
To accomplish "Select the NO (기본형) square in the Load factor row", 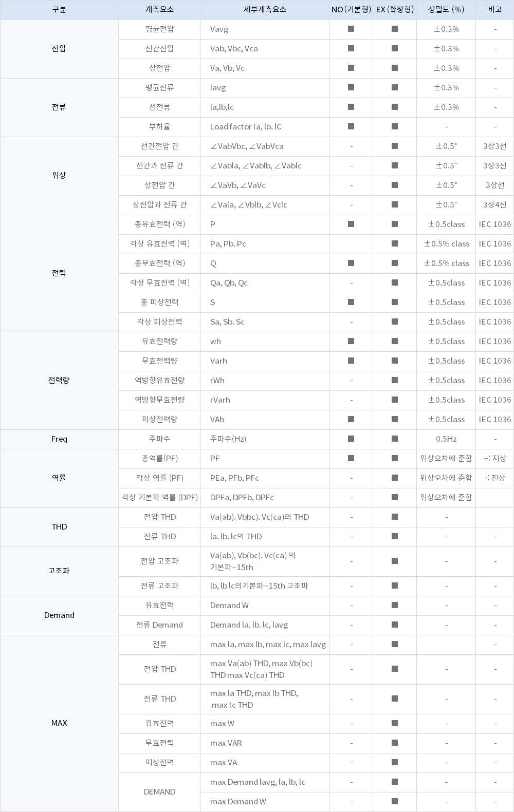I will coord(351,127).
